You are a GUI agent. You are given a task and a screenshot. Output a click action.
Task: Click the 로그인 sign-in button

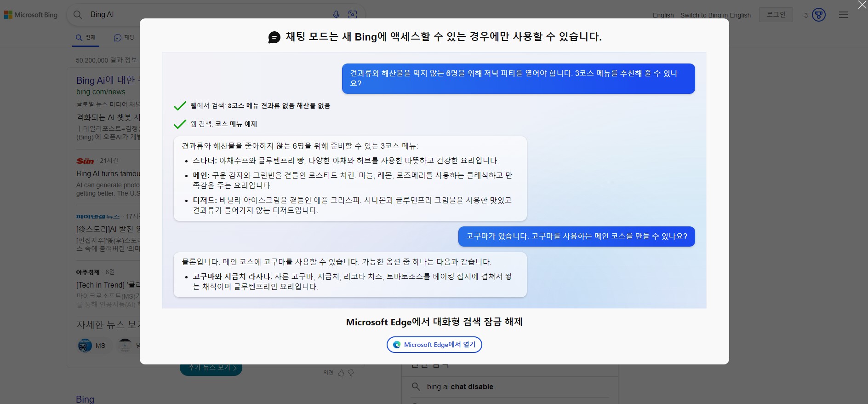coord(776,15)
